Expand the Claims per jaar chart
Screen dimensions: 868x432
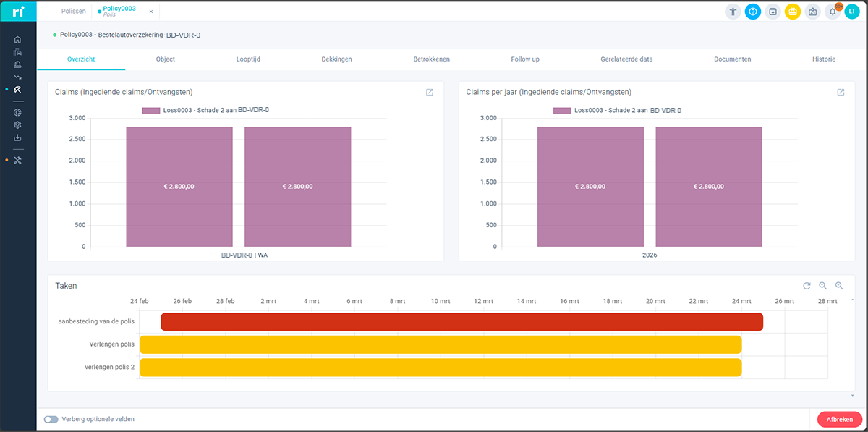tap(841, 93)
